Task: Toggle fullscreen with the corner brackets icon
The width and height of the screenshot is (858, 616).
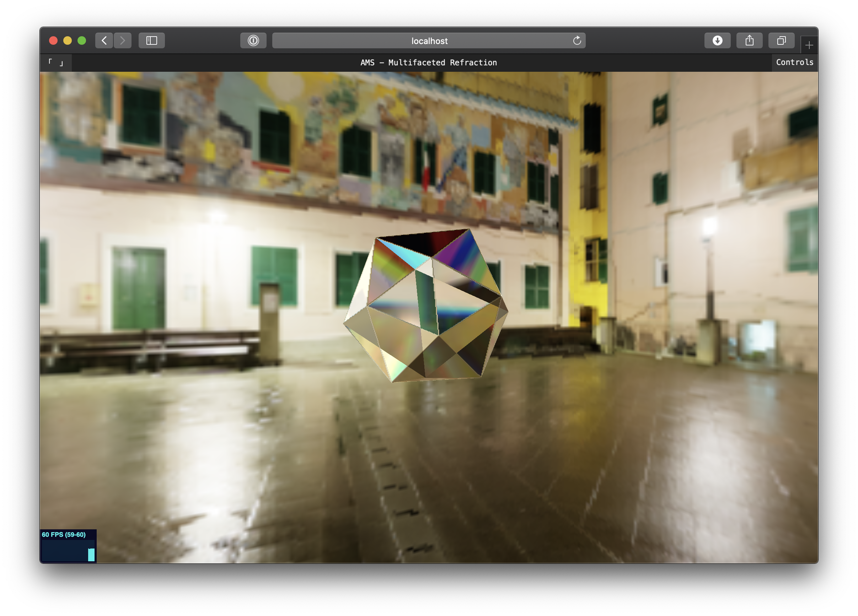Action: pos(55,63)
